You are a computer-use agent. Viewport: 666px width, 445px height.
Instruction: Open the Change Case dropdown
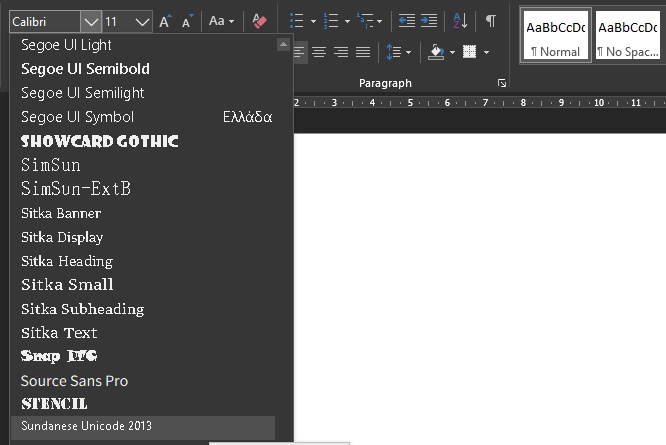click(x=221, y=21)
